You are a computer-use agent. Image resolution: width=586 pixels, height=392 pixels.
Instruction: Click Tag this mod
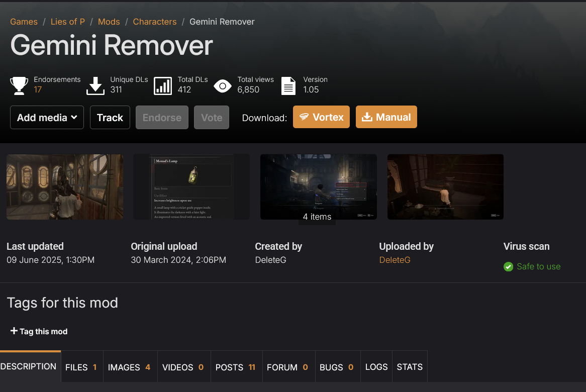pyautogui.click(x=39, y=331)
